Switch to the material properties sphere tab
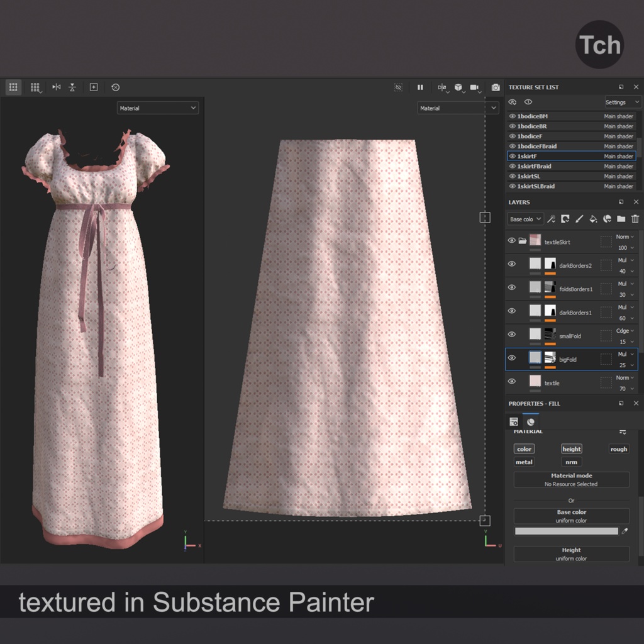 click(530, 421)
